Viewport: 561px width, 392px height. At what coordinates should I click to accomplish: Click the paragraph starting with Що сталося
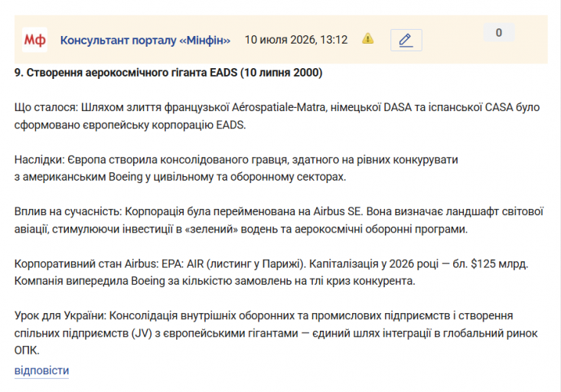pos(277,116)
